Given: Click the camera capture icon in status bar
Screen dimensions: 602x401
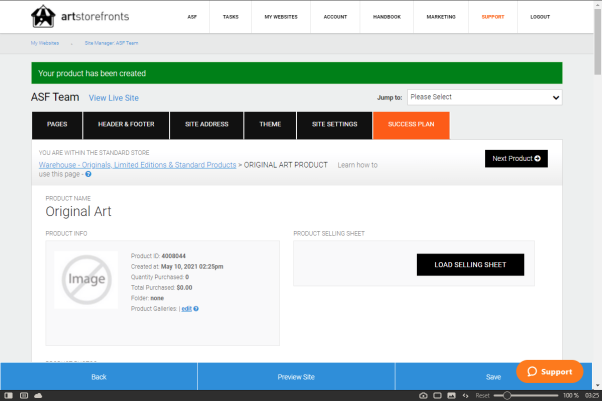Looking at the screenshot, I should coord(423,395).
